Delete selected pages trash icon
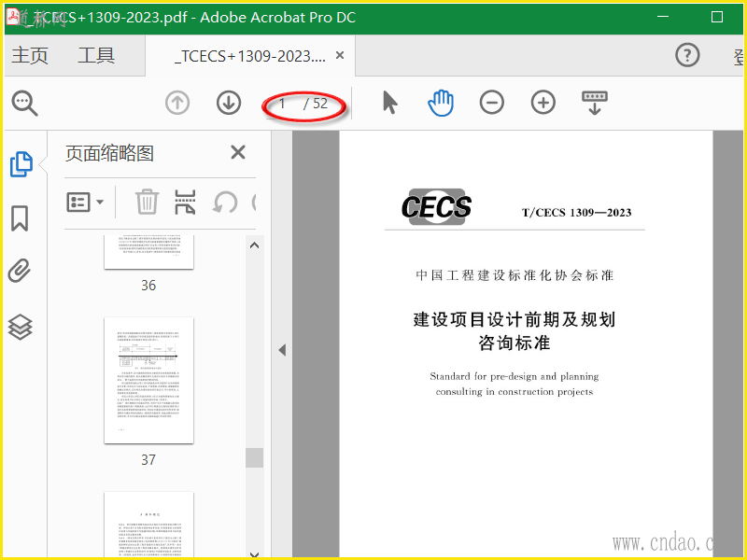Viewport: 747px width, 560px height. click(147, 202)
